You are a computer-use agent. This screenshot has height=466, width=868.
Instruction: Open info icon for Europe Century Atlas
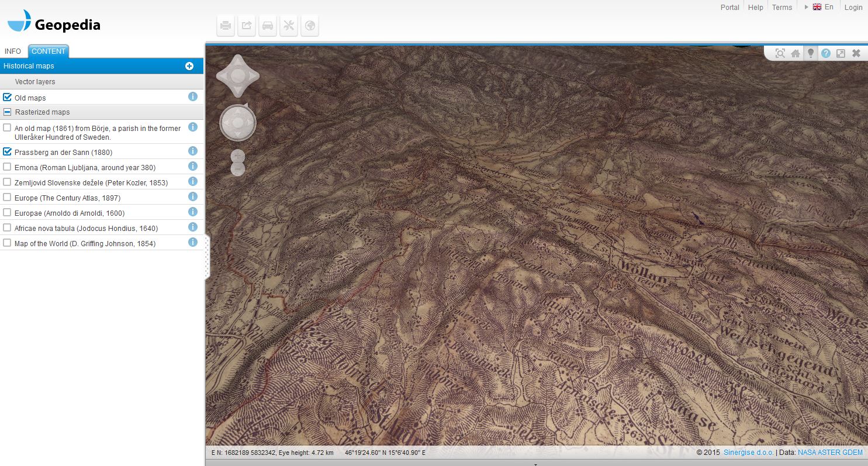coord(193,196)
